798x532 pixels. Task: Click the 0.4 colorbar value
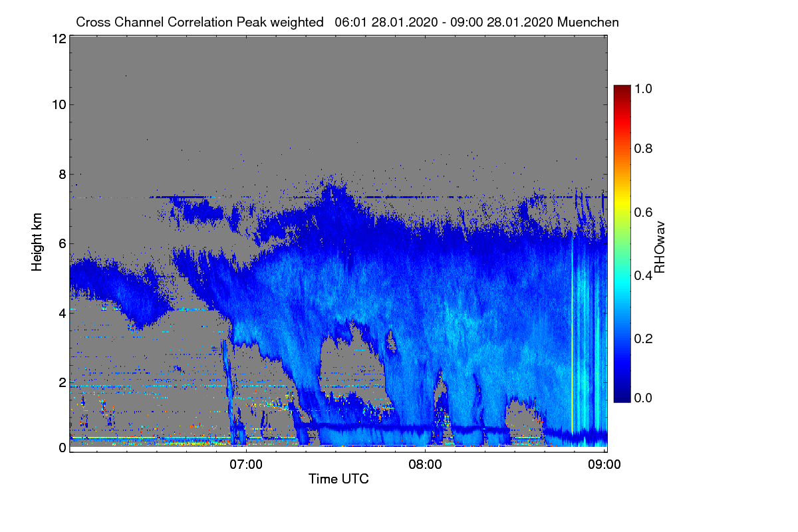(x=642, y=275)
